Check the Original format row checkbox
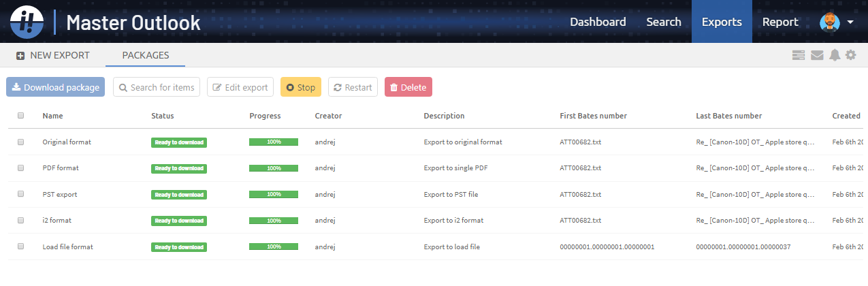 (x=20, y=142)
